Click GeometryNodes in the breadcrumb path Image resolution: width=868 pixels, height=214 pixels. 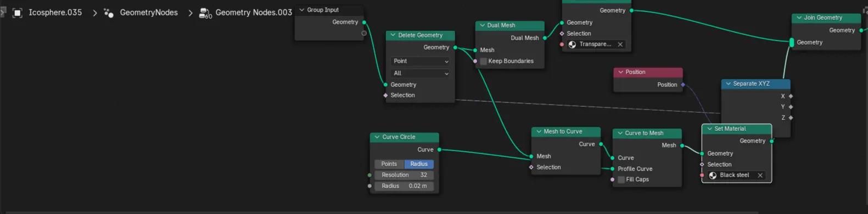[x=149, y=12]
